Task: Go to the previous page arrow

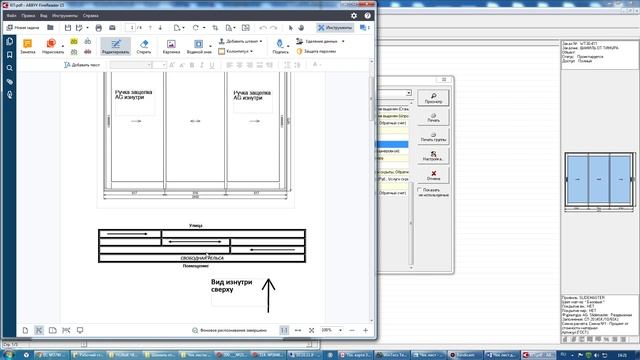Action: coord(150,28)
